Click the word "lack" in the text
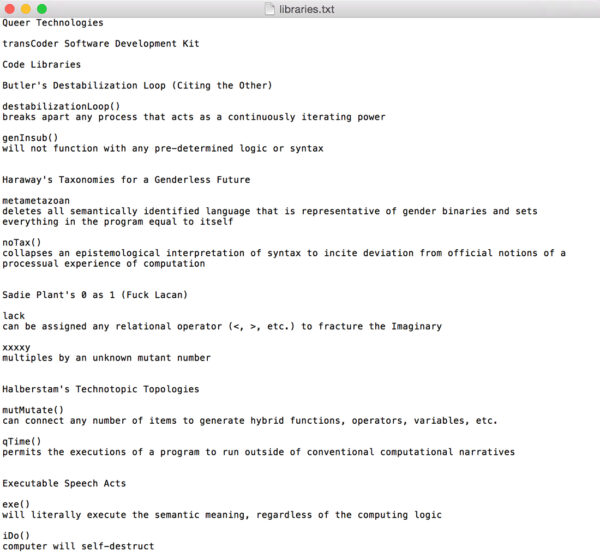 (x=14, y=316)
